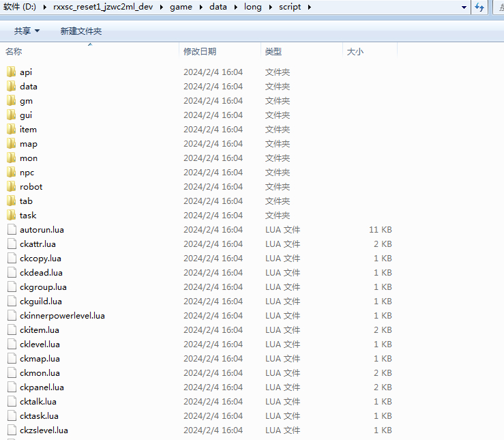Click the 新建文件夹 button
504x440 pixels.
point(80,31)
